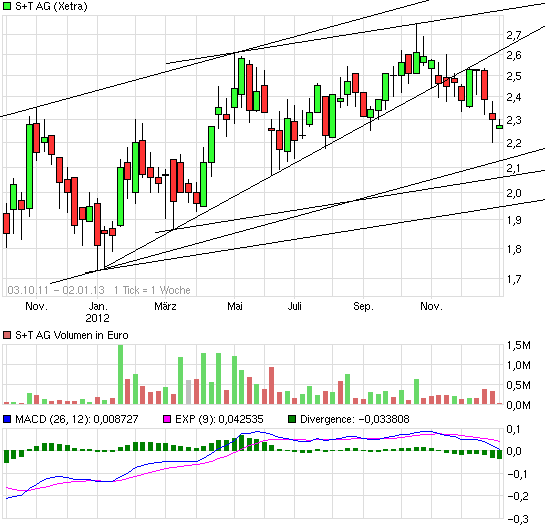This screenshot has width=545, height=528.
Task: Click the 'Divergence: -0,033808' readout
Action: 355,419
